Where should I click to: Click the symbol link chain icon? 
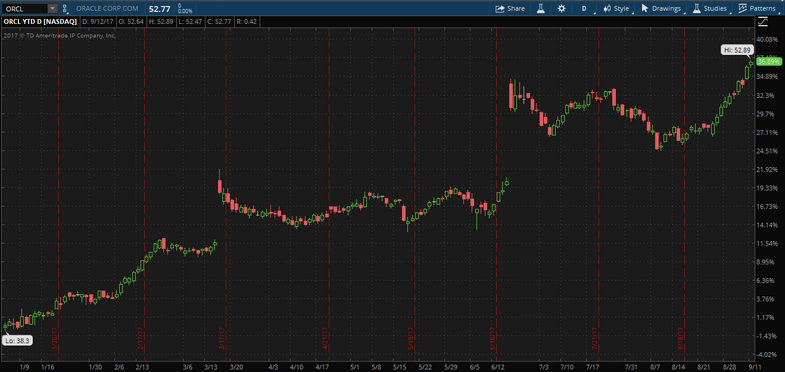coord(64,8)
